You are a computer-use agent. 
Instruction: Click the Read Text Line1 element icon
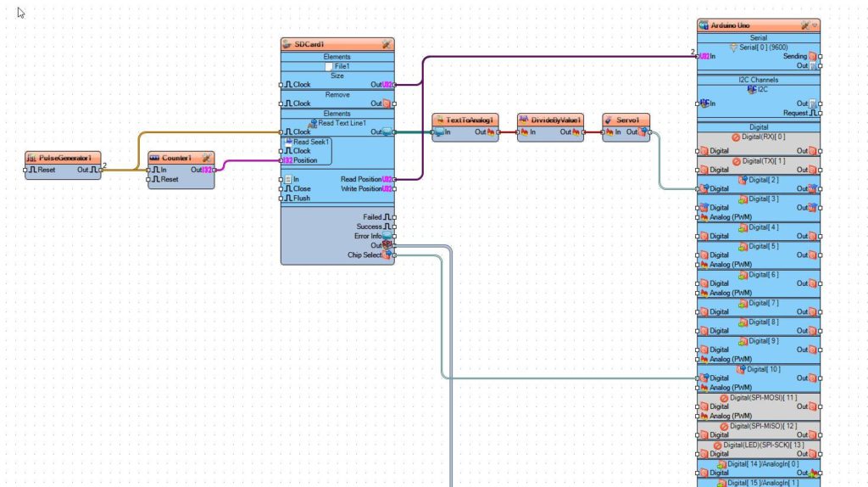[313, 123]
